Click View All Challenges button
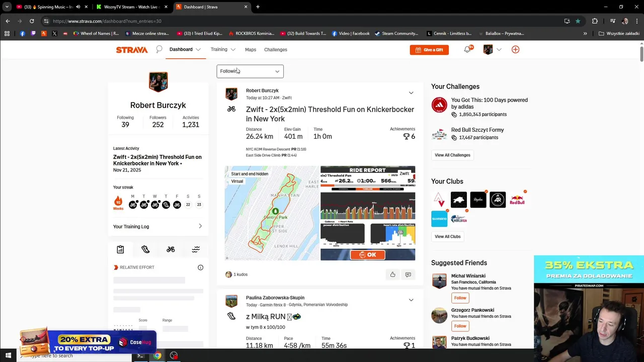This screenshot has width=644, height=362. [452, 155]
